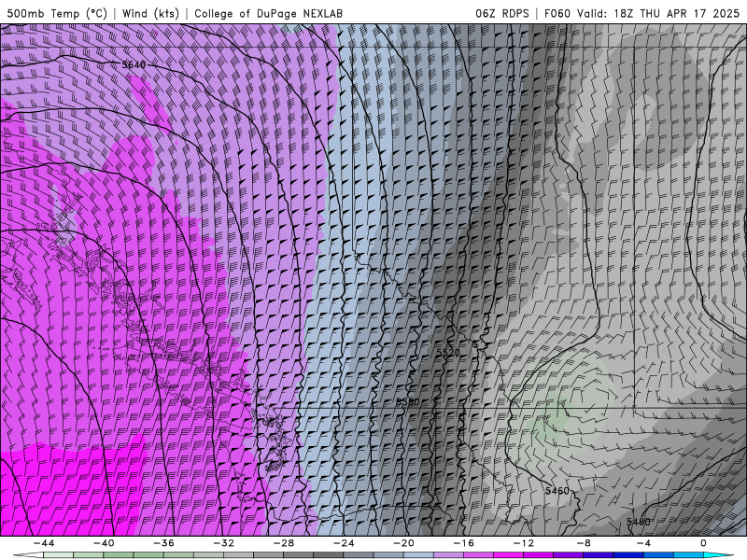Click the 'F060 Valid: 18Z THU APR 17 2025' text
This screenshot has width=747, height=560.
tap(641, 13)
